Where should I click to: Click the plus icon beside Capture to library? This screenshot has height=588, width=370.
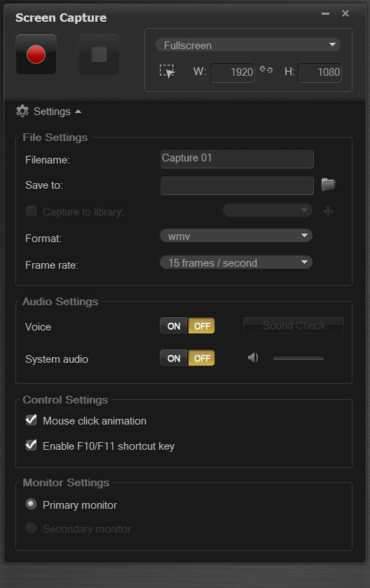[x=328, y=211]
